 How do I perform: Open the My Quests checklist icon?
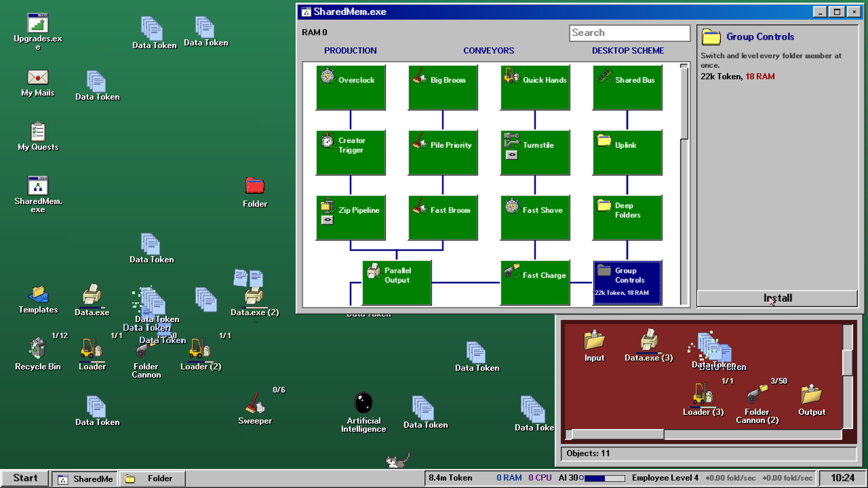[38, 136]
